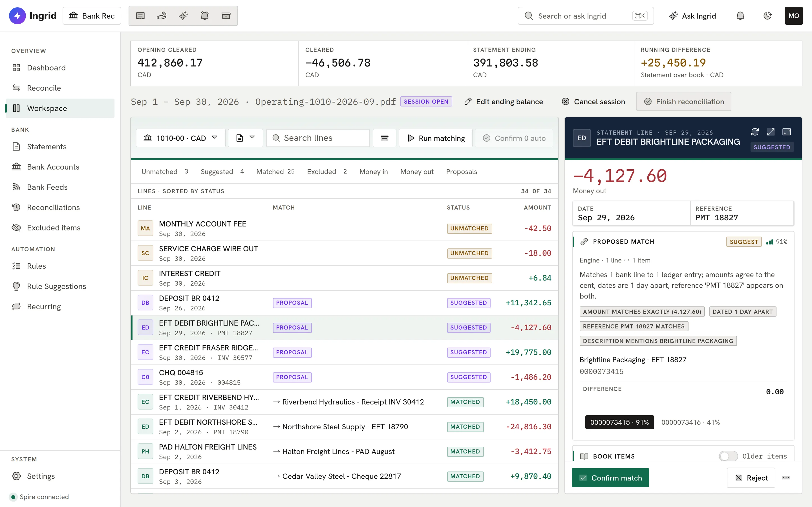Open the more options ellipsis beside Reject

[x=786, y=477]
